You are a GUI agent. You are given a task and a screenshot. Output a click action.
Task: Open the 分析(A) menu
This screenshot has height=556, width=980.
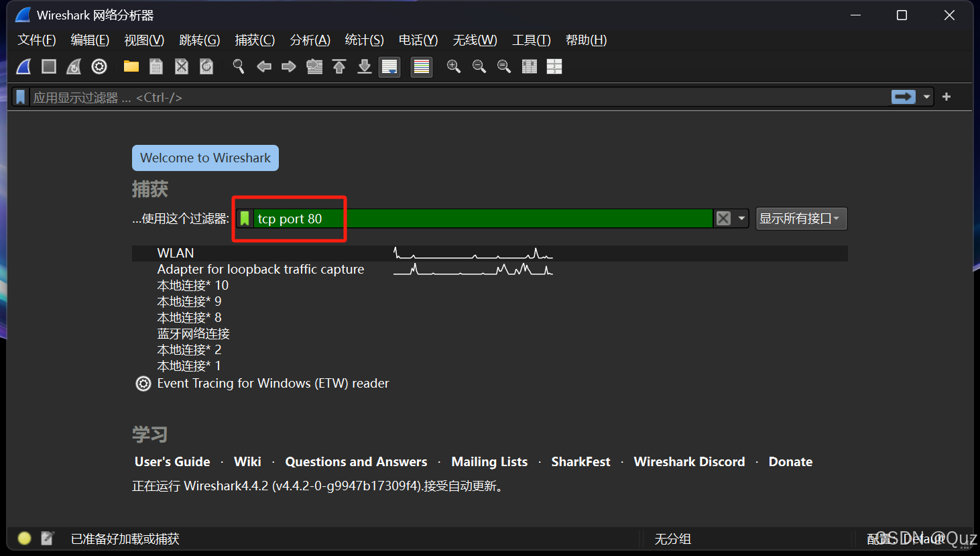pos(310,40)
